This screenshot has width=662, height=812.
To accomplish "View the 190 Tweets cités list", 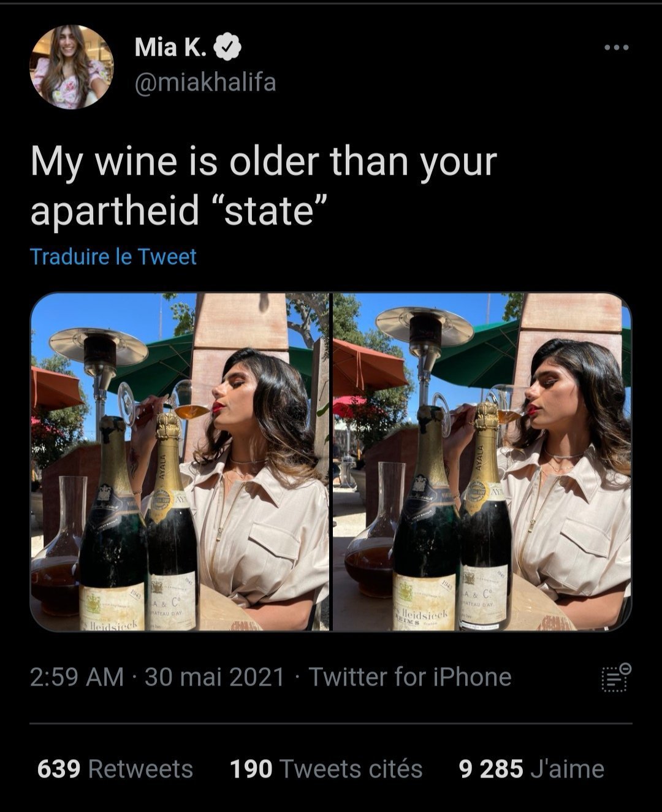I will [x=326, y=768].
